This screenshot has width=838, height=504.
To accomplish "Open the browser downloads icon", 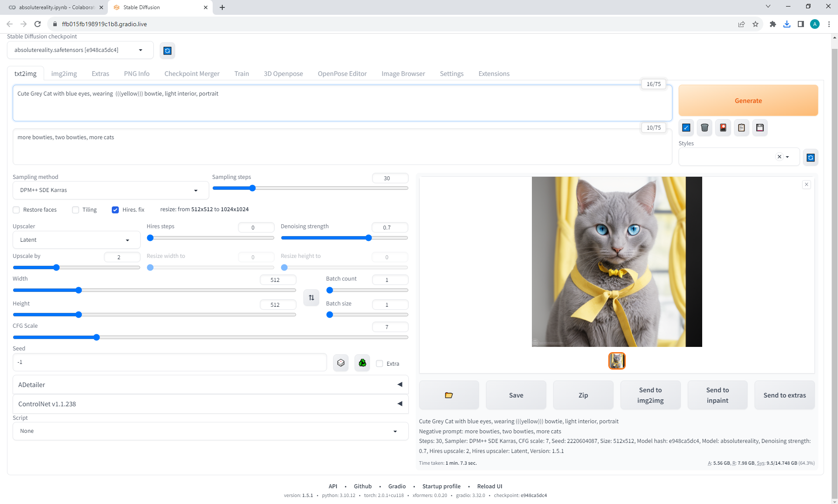I will (787, 24).
